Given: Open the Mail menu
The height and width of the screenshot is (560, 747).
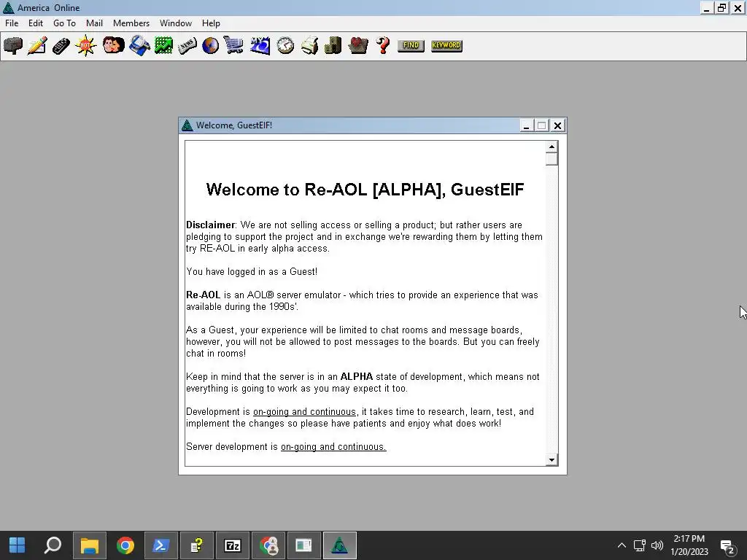Looking at the screenshot, I should pos(94,23).
